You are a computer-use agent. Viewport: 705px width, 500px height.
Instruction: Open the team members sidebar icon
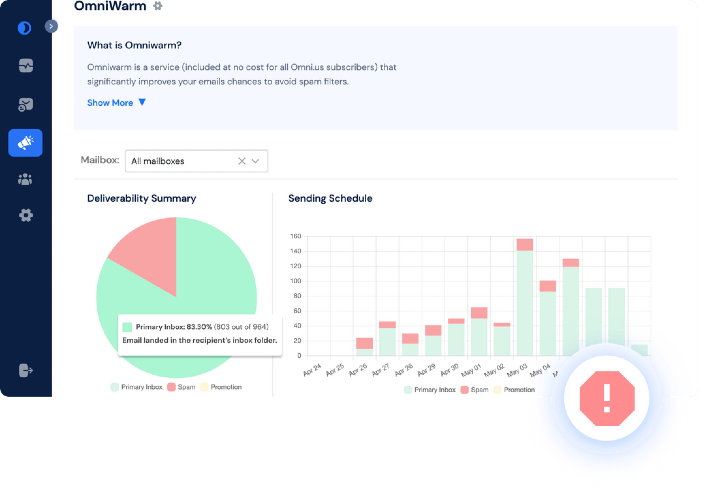(25, 179)
